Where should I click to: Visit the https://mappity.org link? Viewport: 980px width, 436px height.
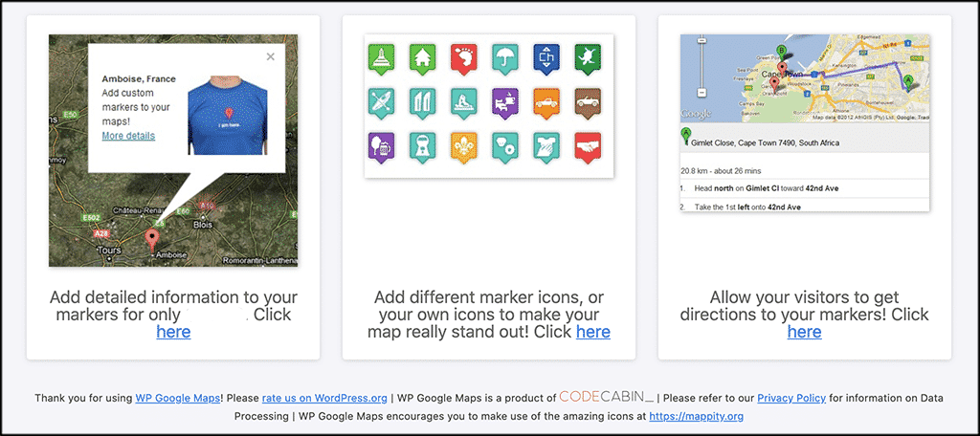[x=697, y=415]
